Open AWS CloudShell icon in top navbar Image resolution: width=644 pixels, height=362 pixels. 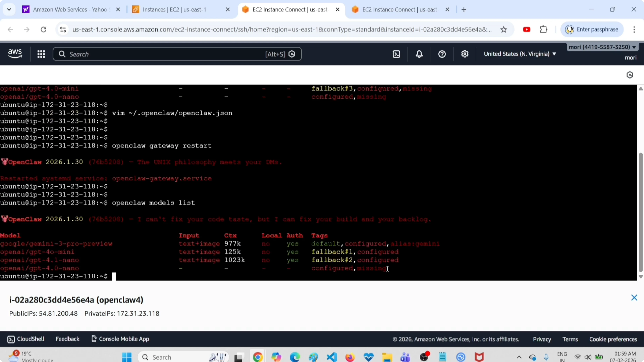click(x=397, y=54)
